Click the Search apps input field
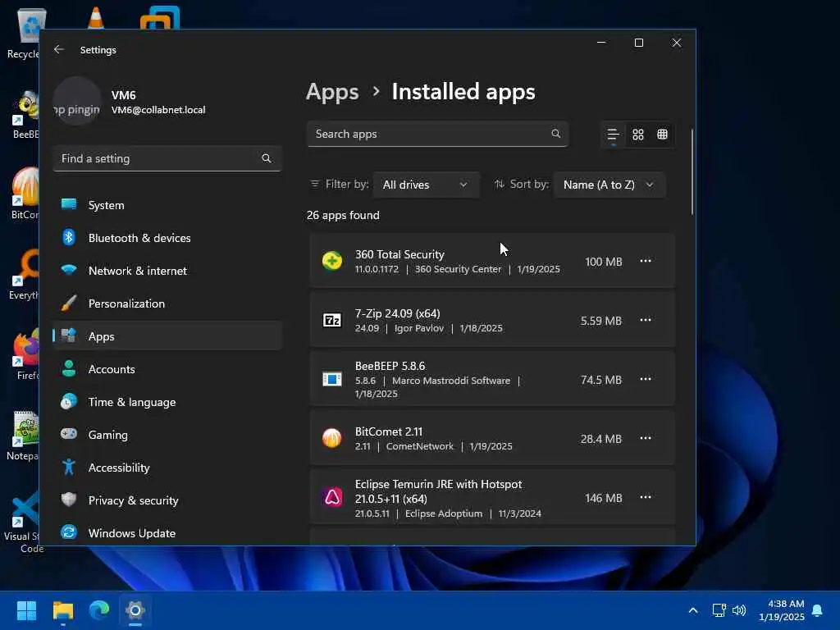Image resolution: width=840 pixels, height=630 pixels. 438,134
